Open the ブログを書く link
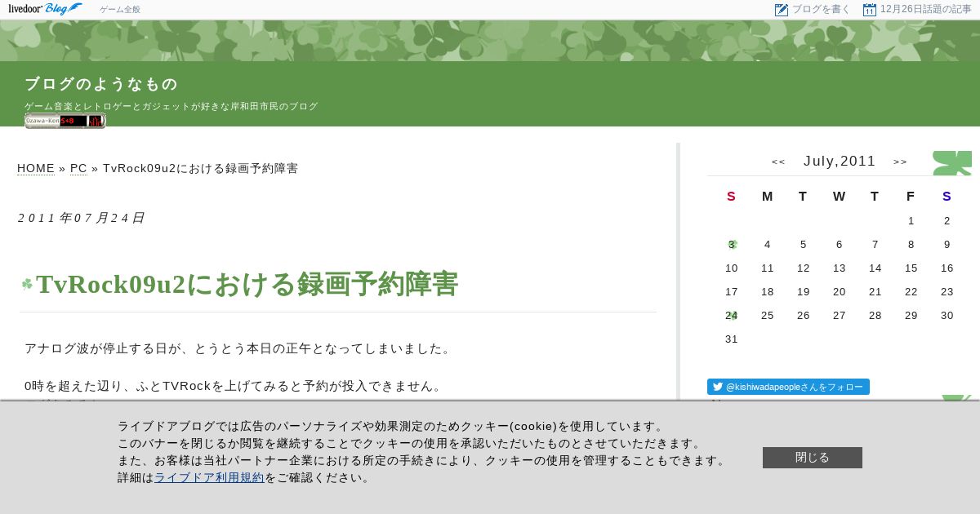Image resolution: width=980 pixels, height=514 pixels. coord(821,10)
